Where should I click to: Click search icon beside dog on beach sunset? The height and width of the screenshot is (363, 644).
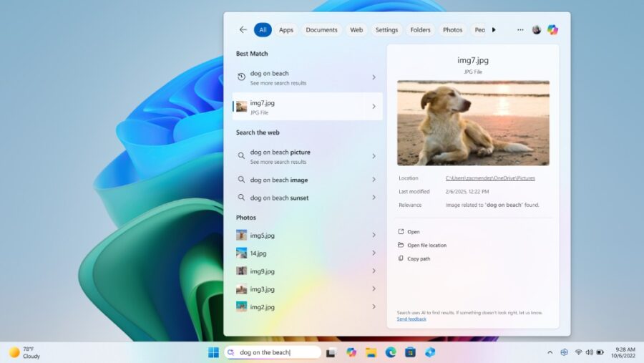tap(242, 198)
